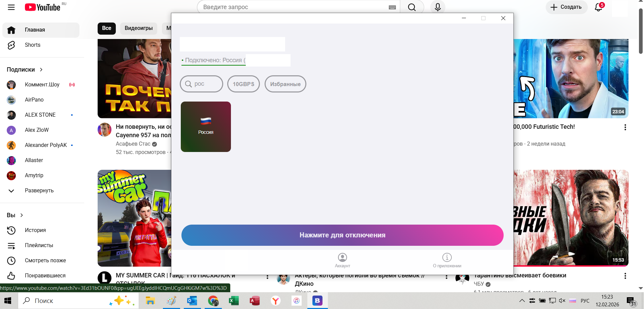Click the Создать button
The width and height of the screenshot is (644, 309).
(566, 7)
